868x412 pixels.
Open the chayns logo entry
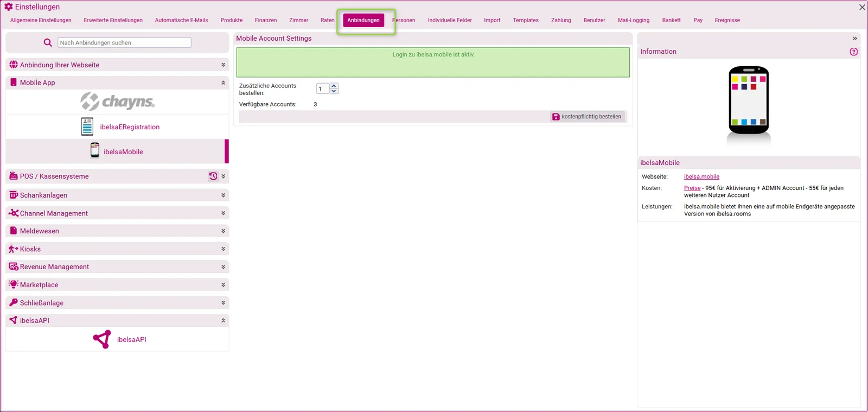click(x=118, y=102)
